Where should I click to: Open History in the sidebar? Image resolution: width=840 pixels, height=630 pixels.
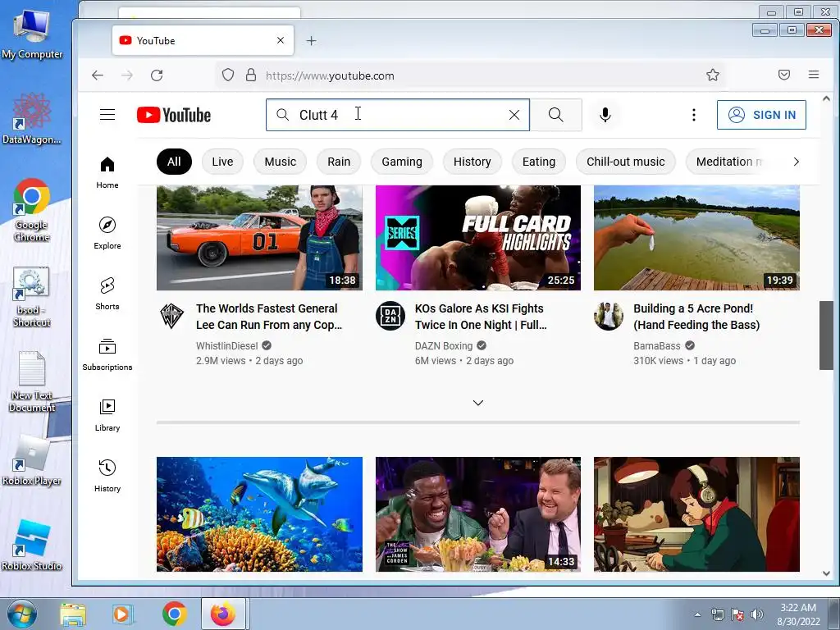(x=107, y=476)
